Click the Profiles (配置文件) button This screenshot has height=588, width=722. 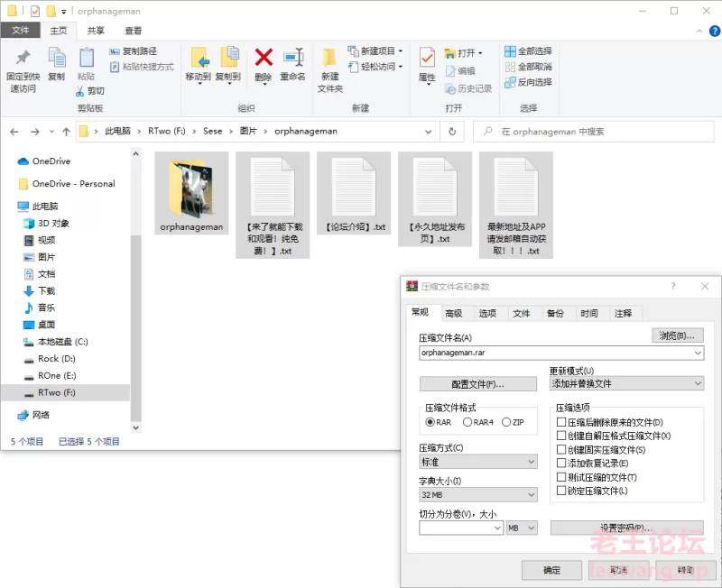click(x=478, y=384)
